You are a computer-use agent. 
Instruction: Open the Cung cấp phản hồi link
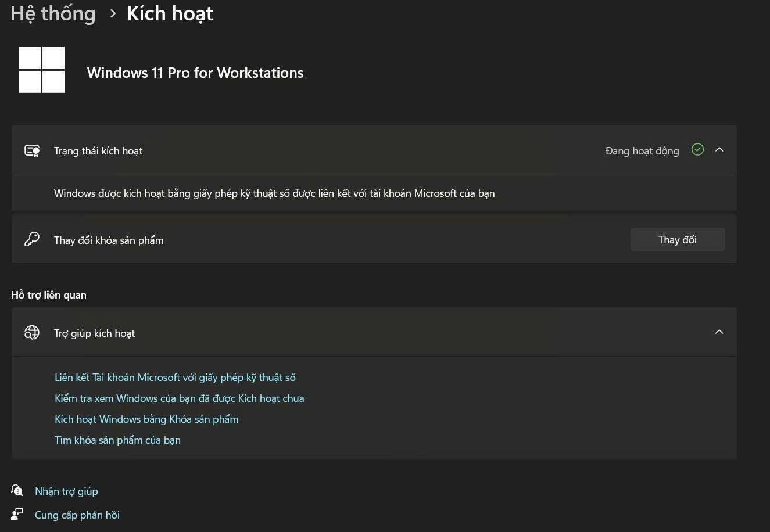[77, 515]
